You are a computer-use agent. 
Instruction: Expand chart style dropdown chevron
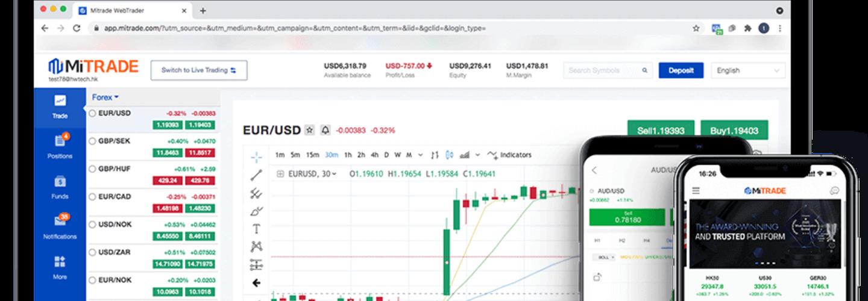[x=477, y=155]
